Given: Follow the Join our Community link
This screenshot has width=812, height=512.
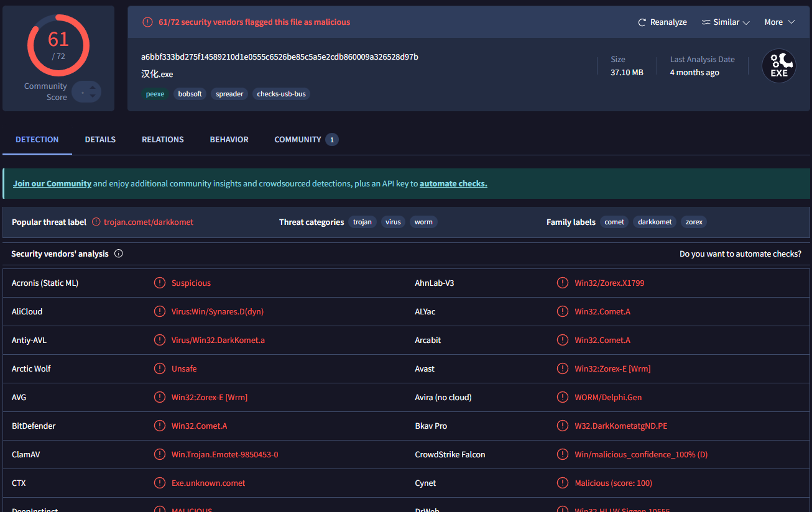Looking at the screenshot, I should click(x=52, y=183).
